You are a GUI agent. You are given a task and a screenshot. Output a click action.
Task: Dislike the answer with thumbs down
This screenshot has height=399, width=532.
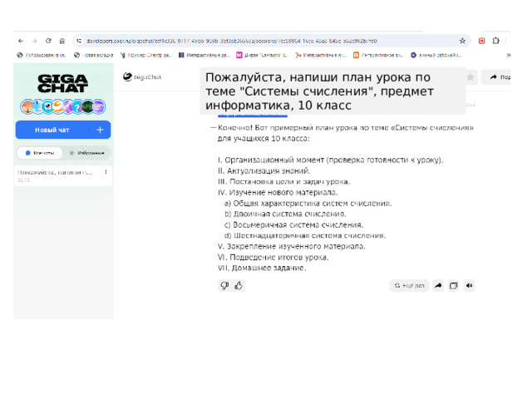[x=224, y=286]
